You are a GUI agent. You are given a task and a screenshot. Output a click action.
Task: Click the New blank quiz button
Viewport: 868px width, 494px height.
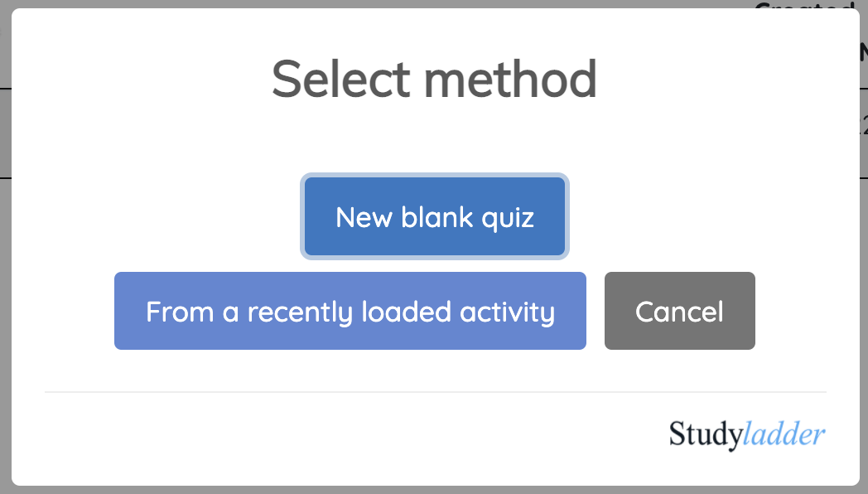point(435,217)
